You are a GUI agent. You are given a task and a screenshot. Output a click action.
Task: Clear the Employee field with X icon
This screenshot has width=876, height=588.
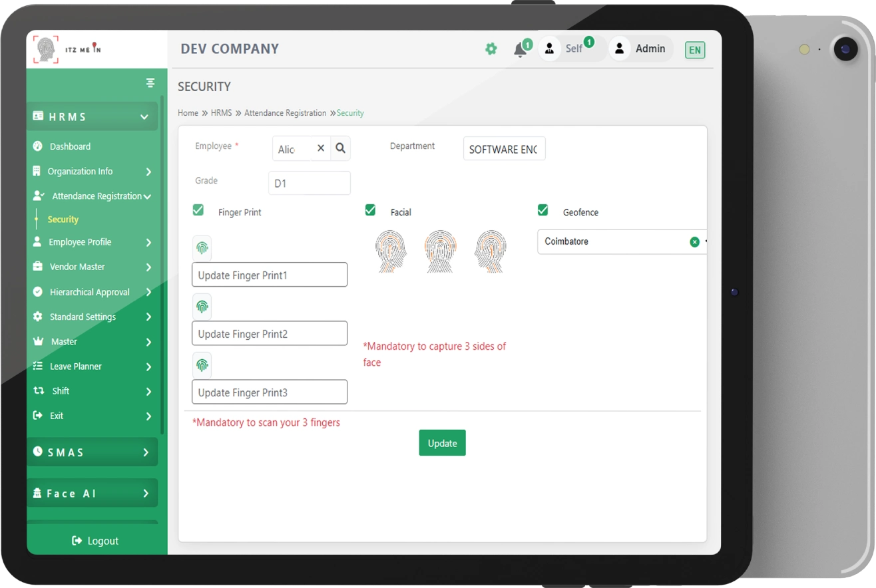tap(320, 148)
